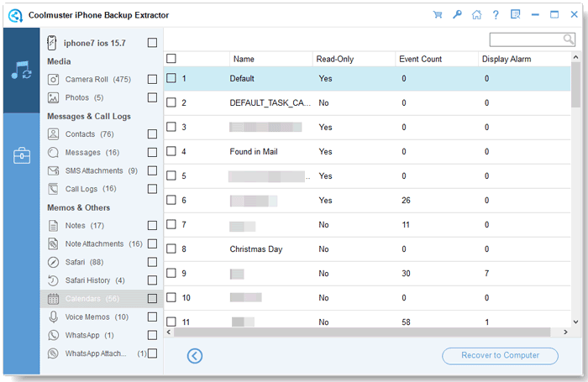Open the toolbox briefcase sidebar icon
Screen dimensions: 588x382
click(x=21, y=155)
